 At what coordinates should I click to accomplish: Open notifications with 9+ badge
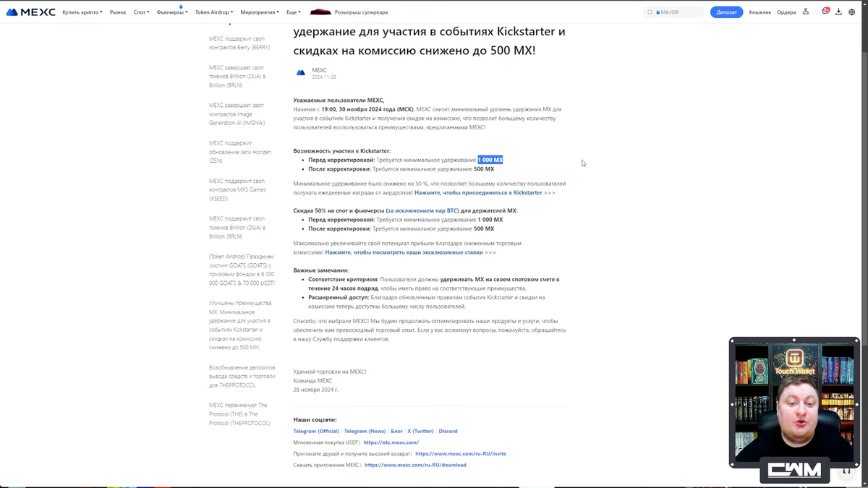coord(825,11)
